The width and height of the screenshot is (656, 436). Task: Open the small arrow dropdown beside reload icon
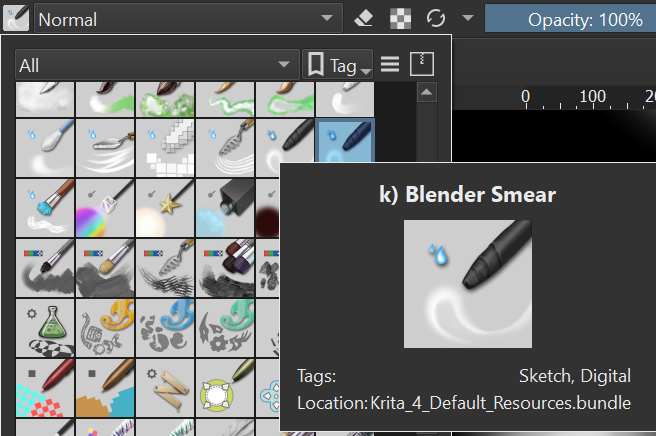point(468,18)
